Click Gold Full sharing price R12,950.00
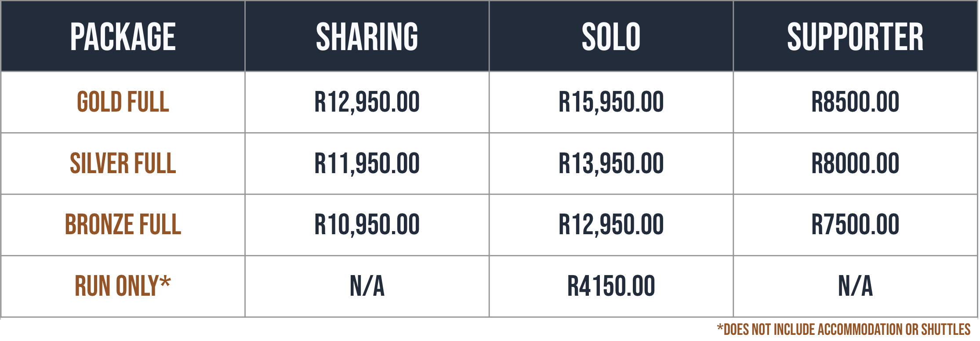980x341 pixels. pos(367,102)
